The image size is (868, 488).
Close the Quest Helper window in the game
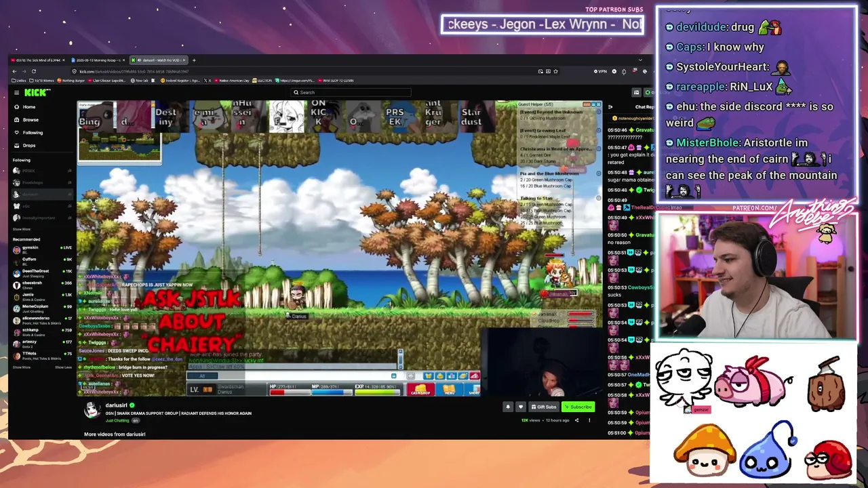(x=597, y=104)
